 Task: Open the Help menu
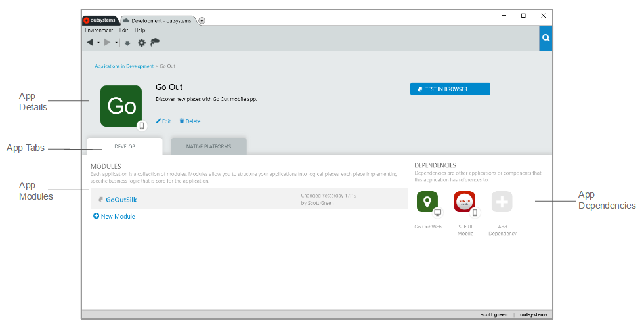(x=140, y=30)
